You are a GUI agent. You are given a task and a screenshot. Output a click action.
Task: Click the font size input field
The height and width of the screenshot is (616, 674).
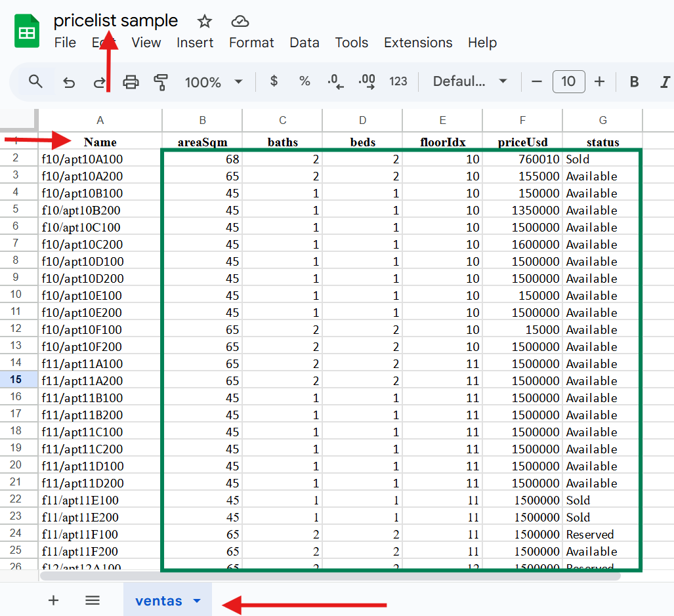click(568, 81)
